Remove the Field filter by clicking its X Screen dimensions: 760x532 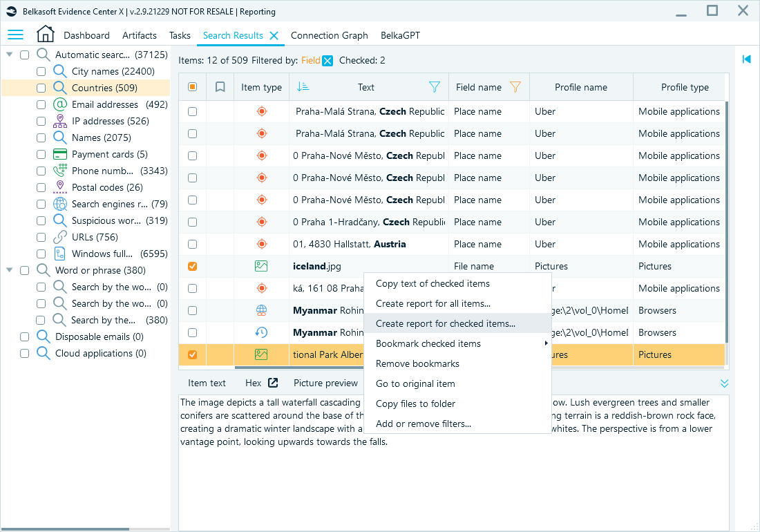327,60
